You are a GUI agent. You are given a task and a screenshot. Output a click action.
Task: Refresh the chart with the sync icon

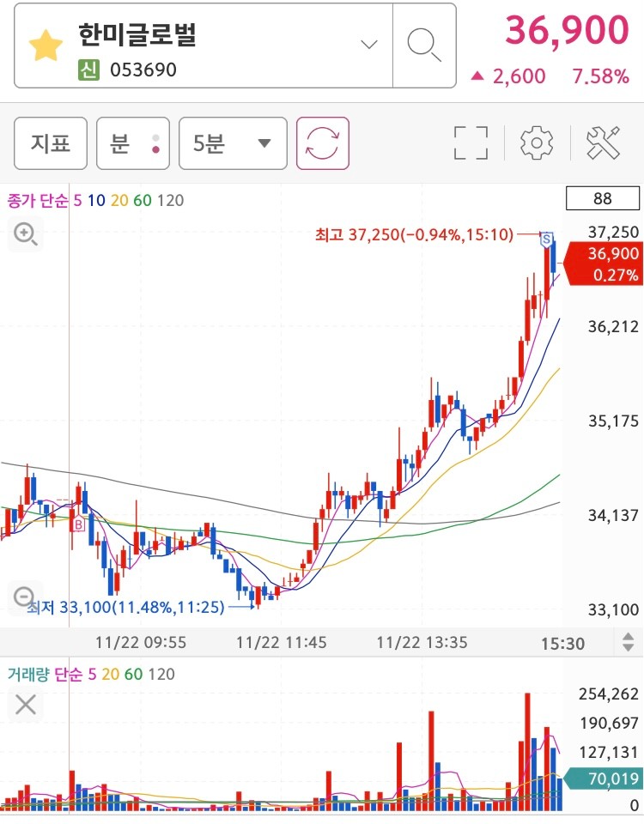pos(323,143)
